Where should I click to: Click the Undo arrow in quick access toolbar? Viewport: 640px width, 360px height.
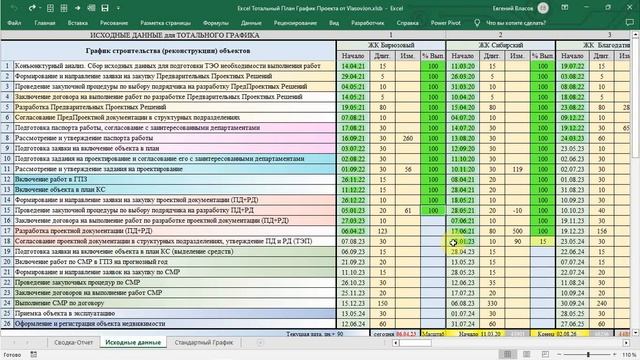tap(14, 8)
